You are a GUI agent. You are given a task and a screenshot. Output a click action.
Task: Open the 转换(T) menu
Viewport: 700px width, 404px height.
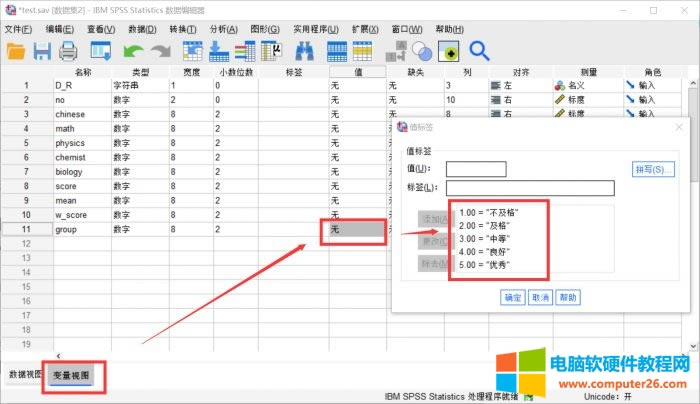tap(183, 29)
